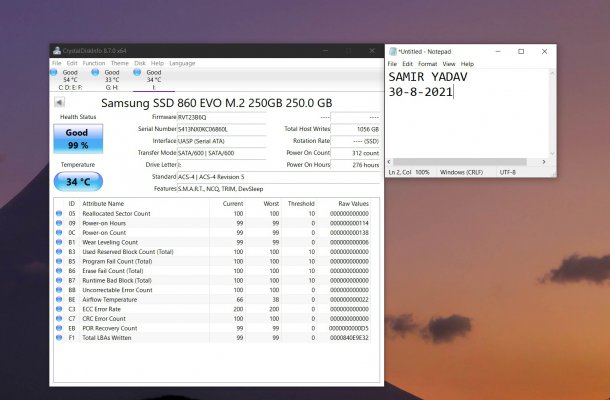Click the 34 °C temperature button
Screen dimensions: 610x400
[x=78, y=181]
